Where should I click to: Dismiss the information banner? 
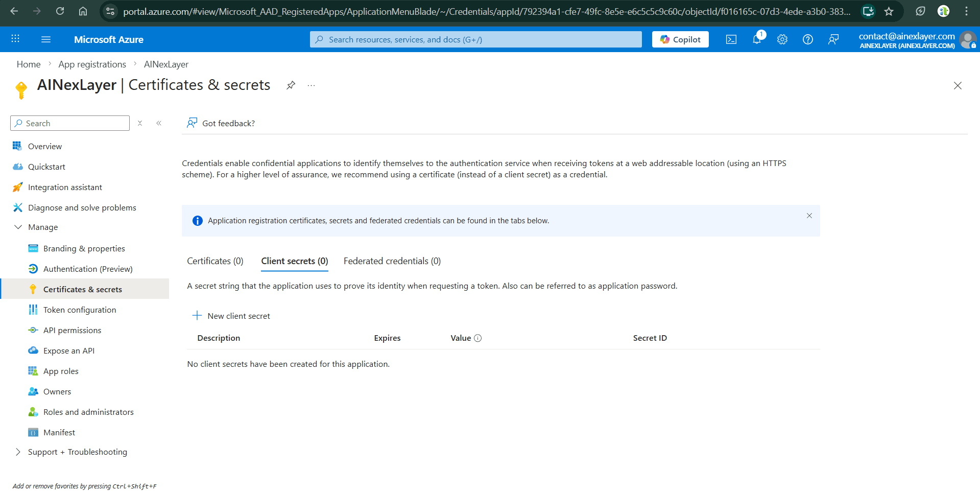(x=809, y=216)
